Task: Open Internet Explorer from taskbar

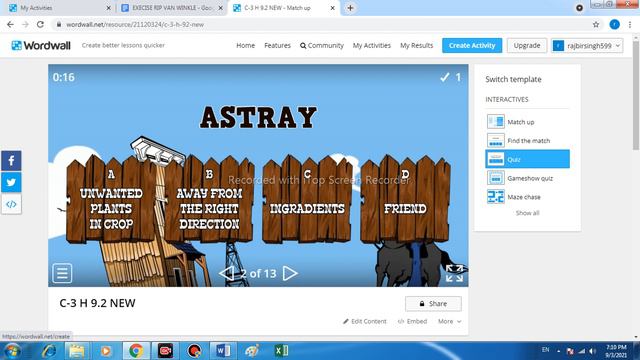Action: (x=49, y=351)
